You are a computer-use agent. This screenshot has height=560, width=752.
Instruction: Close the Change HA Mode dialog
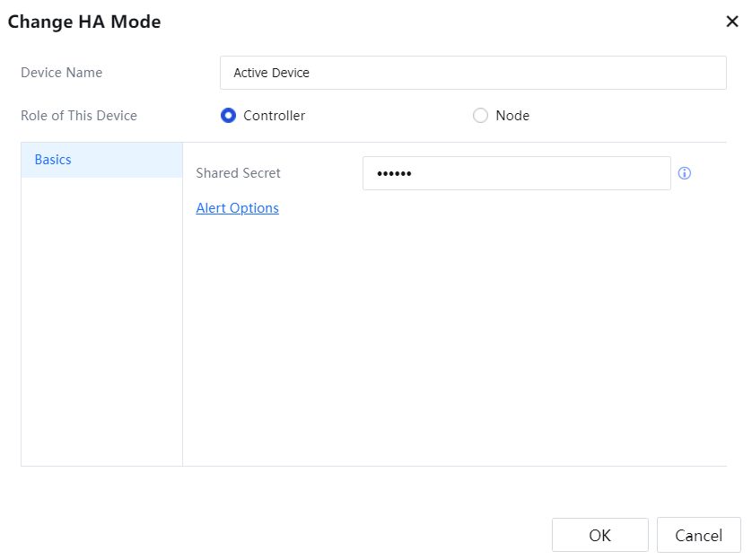point(732,22)
